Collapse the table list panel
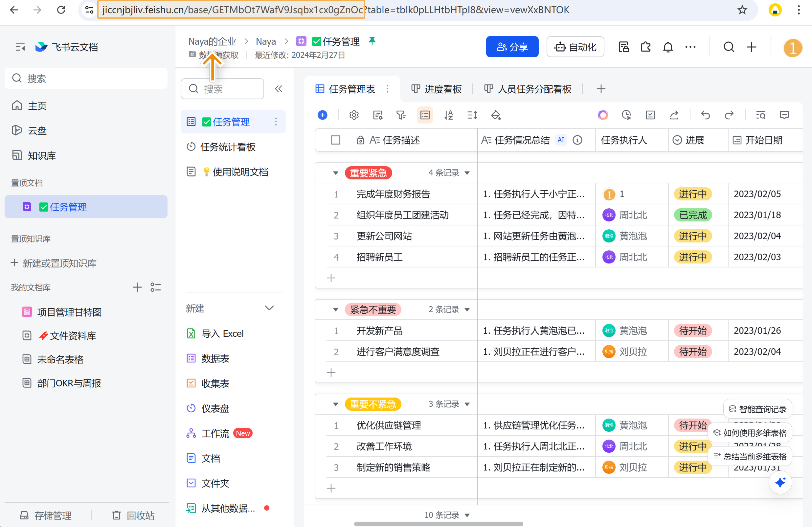The height and width of the screenshot is (527, 812). tap(279, 89)
